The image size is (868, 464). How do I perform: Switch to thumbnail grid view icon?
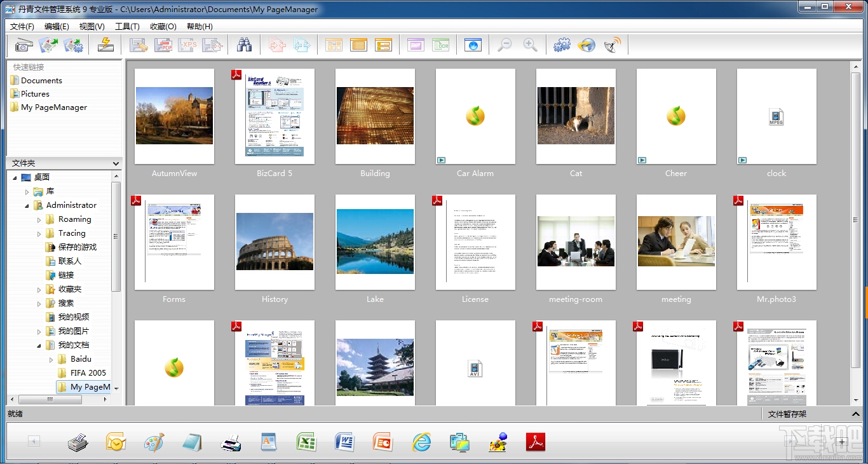334,45
